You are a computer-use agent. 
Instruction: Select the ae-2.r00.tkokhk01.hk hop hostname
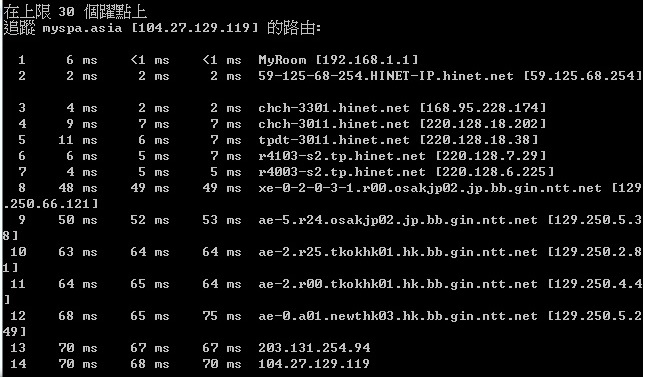click(x=398, y=284)
